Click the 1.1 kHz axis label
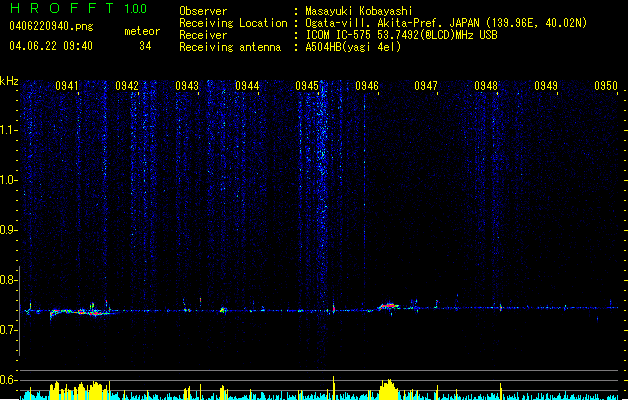629x400 pixels. (9, 130)
